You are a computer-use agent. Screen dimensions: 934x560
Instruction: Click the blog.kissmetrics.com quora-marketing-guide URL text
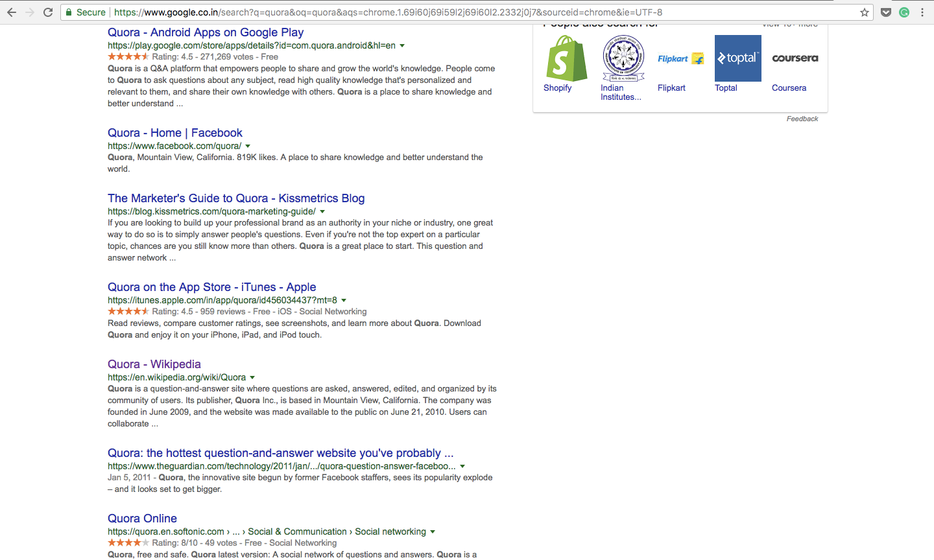pos(211,211)
